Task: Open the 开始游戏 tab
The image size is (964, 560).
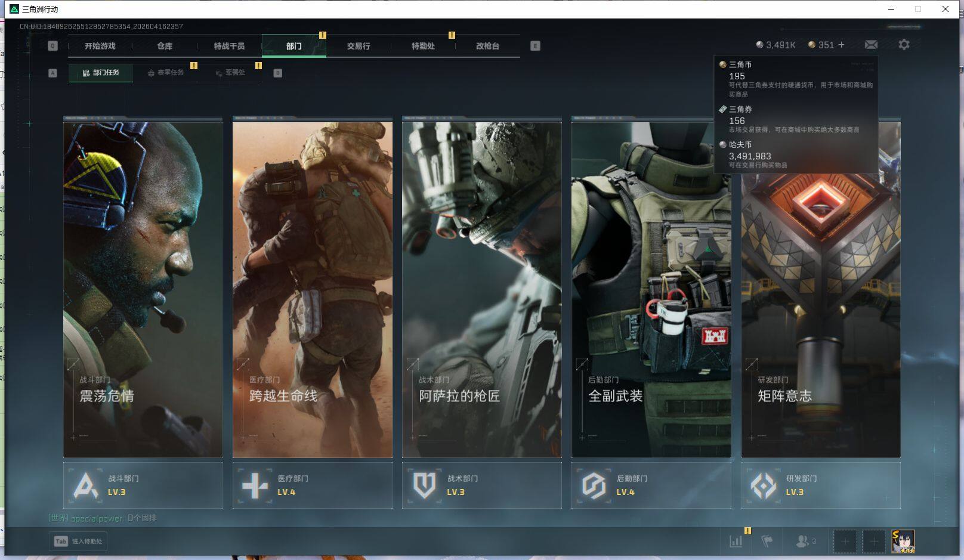Action: (100, 46)
